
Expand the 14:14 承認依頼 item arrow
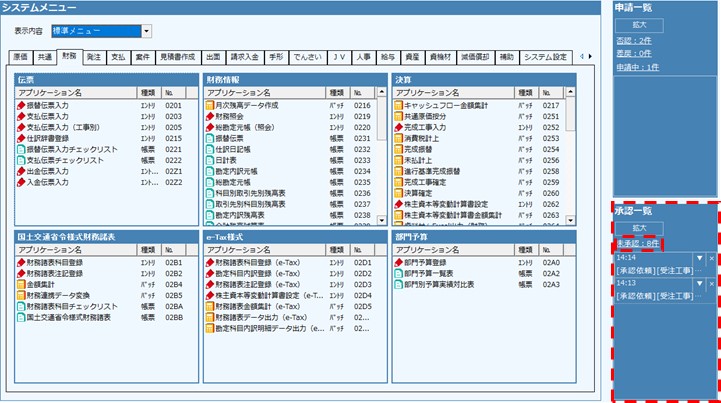point(699,259)
